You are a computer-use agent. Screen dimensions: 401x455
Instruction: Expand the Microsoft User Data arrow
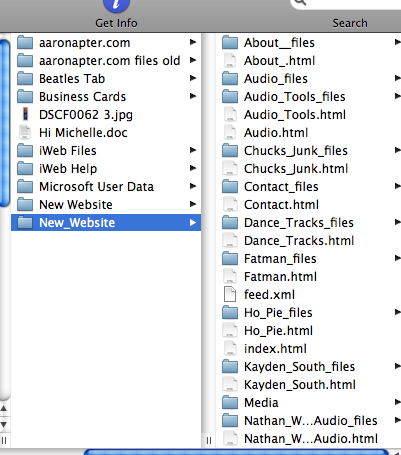coord(193,186)
